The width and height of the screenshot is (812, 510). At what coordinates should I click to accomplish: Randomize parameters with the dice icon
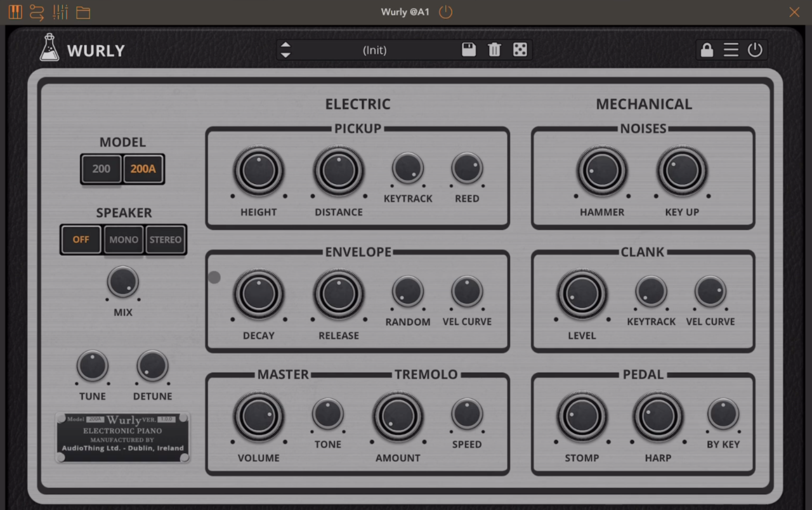[x=520, y=50]
